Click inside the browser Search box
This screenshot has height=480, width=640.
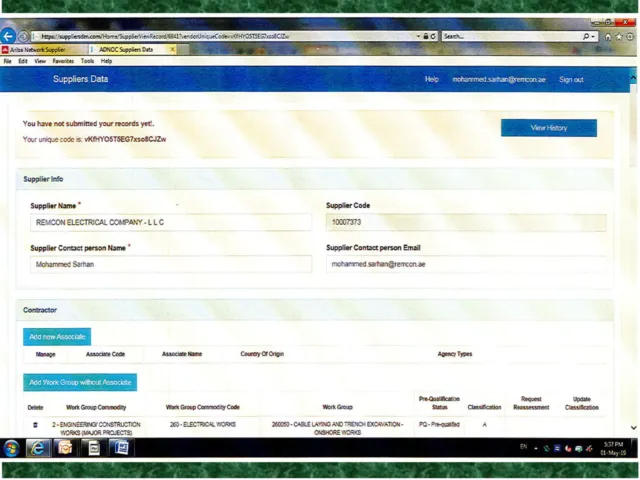(512, 36)
